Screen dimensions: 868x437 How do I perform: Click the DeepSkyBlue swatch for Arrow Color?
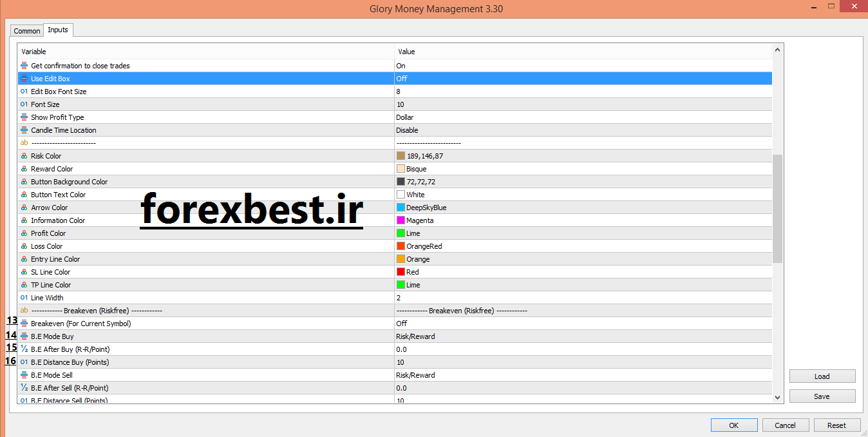399,207
